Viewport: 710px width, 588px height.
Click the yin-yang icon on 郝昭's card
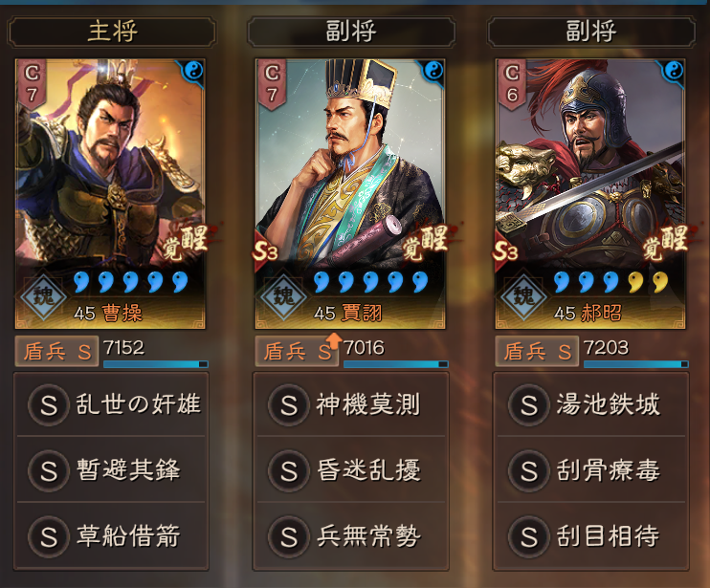coord(675,71)
